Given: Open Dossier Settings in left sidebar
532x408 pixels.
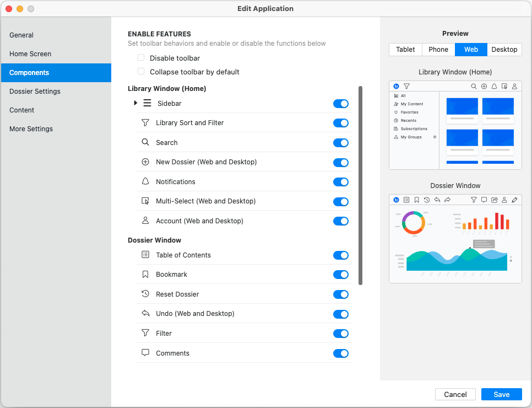Looking at the screenshot, I should (35, 92).
